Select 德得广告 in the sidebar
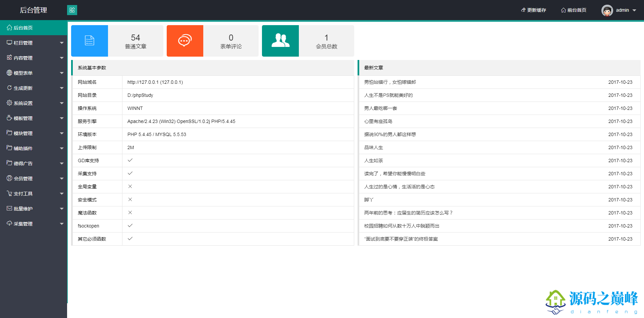644x318 pixels. tap(34, 164)
